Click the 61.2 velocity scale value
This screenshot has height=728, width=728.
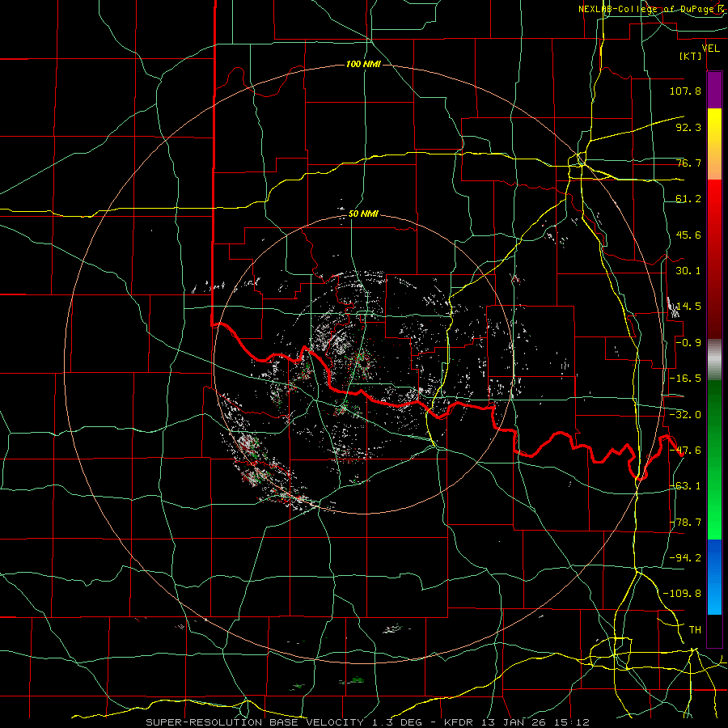click(x=688, y=199)
